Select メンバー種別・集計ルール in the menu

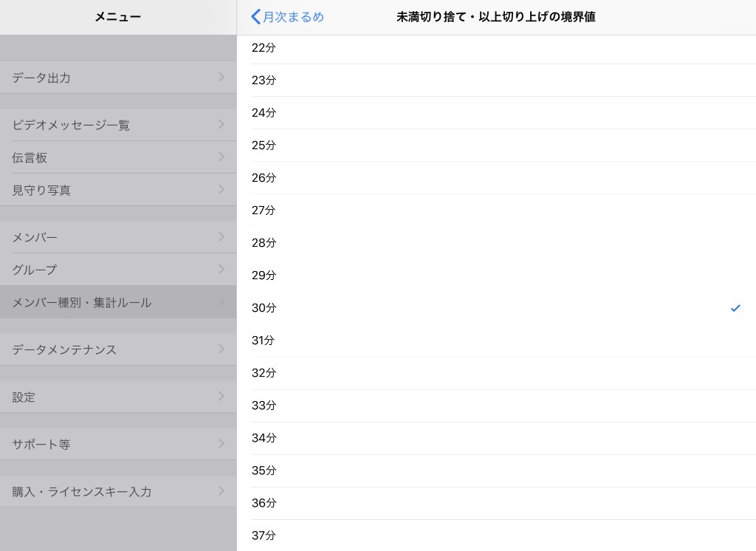click(x=81, y=302)
